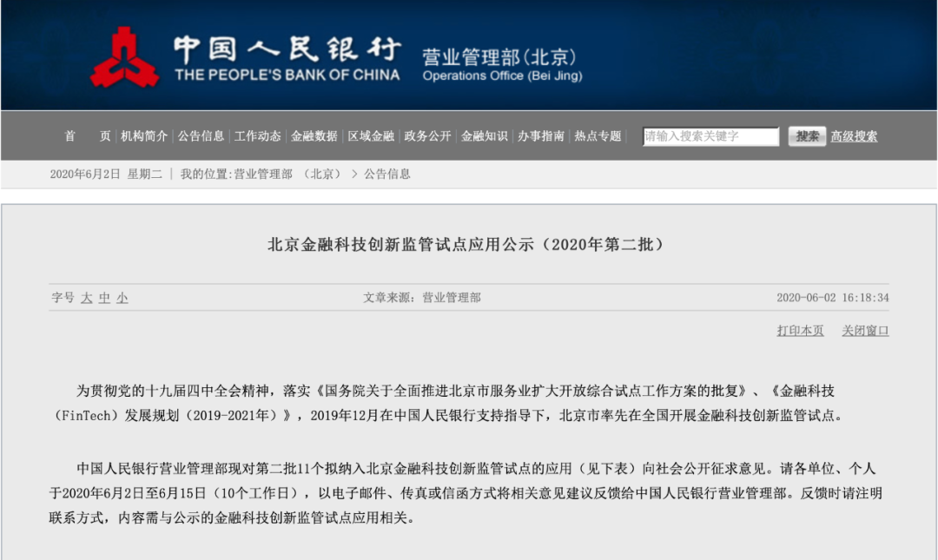Click inside the search keyword input box
938x560 pixels.
point(710,136)
